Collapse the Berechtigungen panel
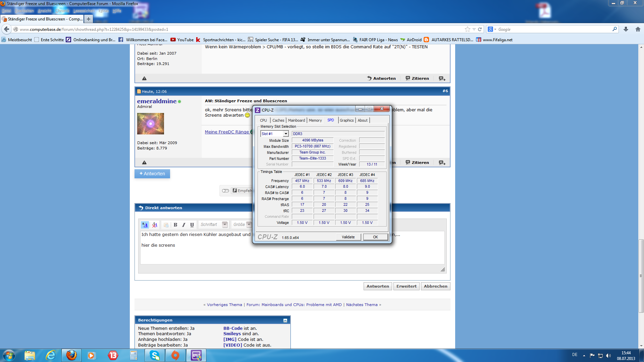Viewport: 644px width, 362px height. pos(285,320)
